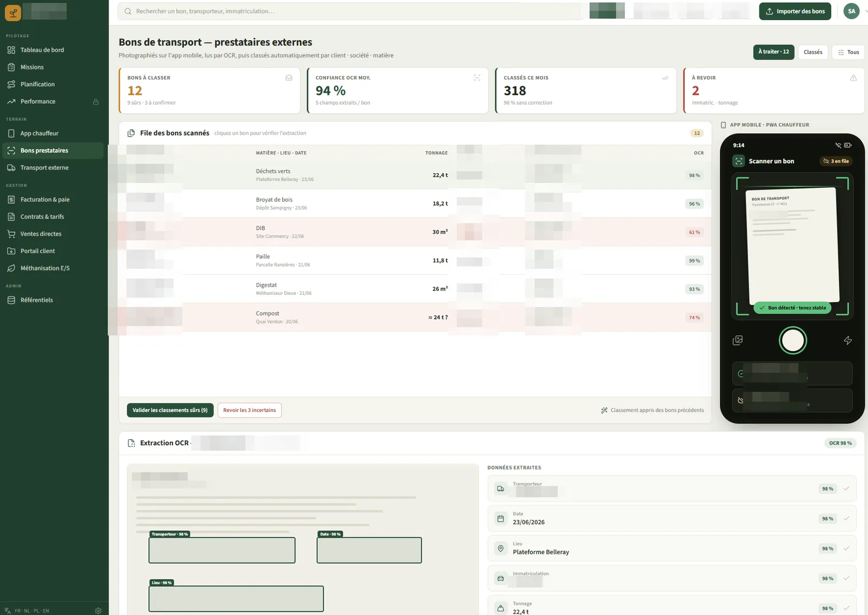Open the Compost Quai Verdun row
868x615 pixels.
click(x=415, y=318)
